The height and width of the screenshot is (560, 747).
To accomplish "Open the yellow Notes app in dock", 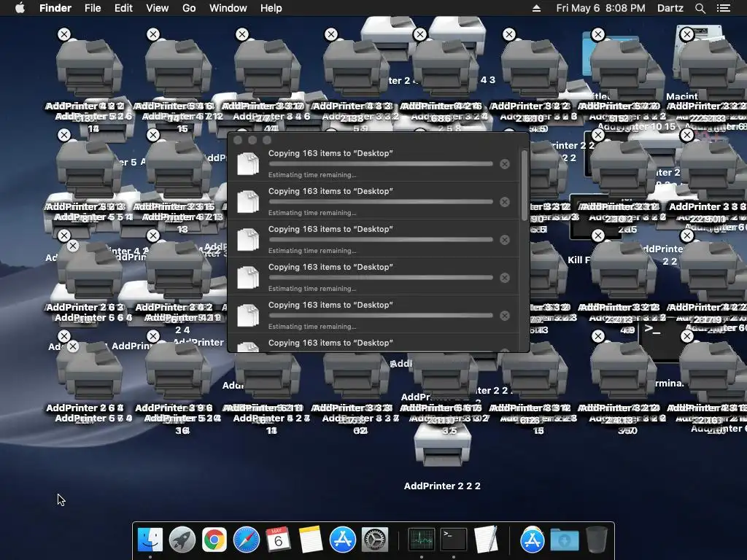I will [x=311, y=540].
